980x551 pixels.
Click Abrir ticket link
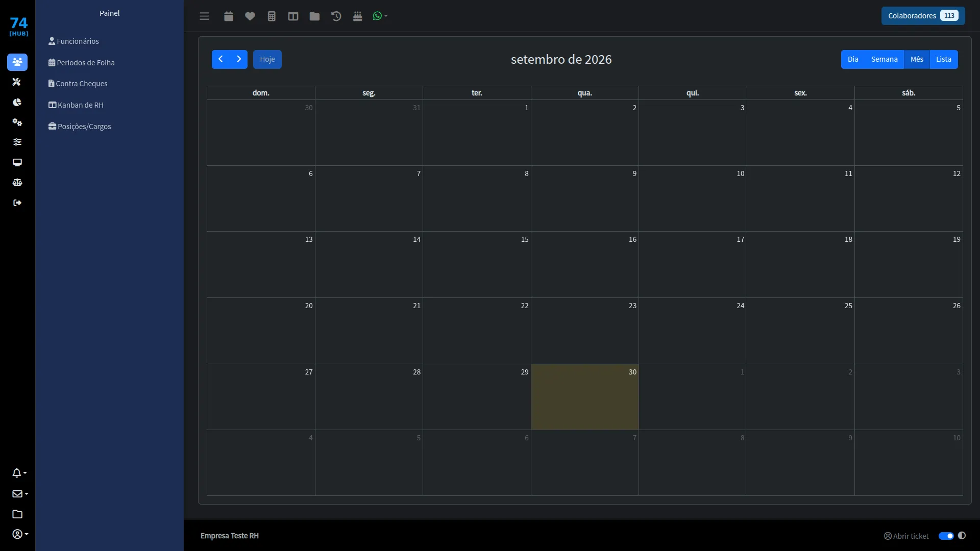click(906, 536)
